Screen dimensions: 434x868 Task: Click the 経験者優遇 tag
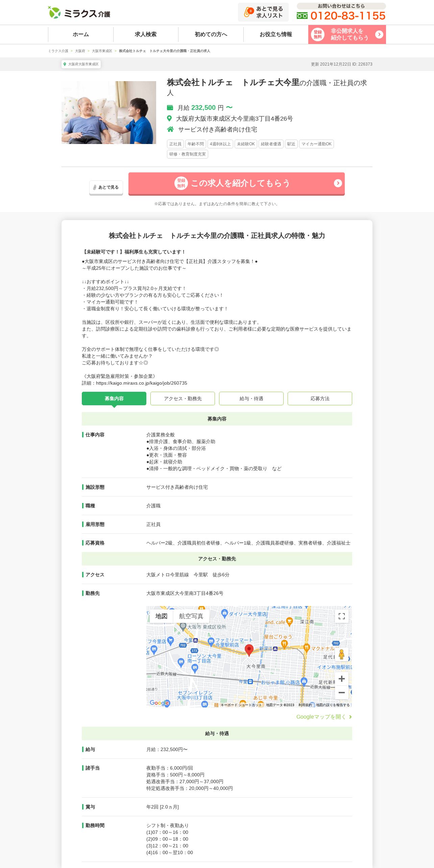[271, 144]
